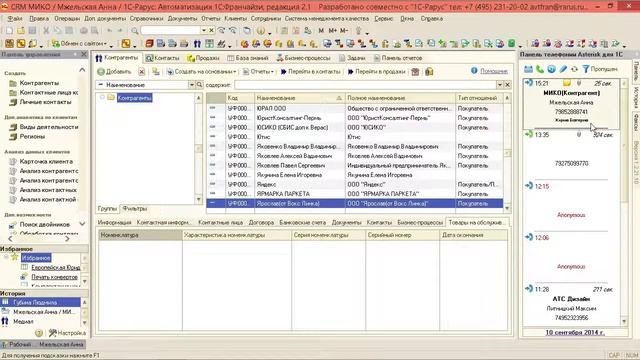Expand the Контрагенты tree node
This screenshot has width=640, height=360.
[102, 98]
